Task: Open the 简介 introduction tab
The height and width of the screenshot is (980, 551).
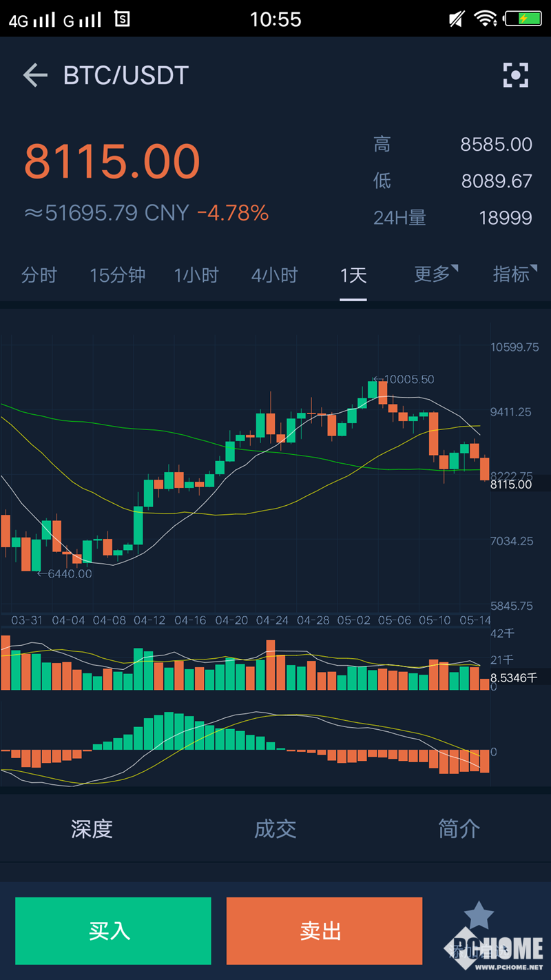Action: pos(459,828)
